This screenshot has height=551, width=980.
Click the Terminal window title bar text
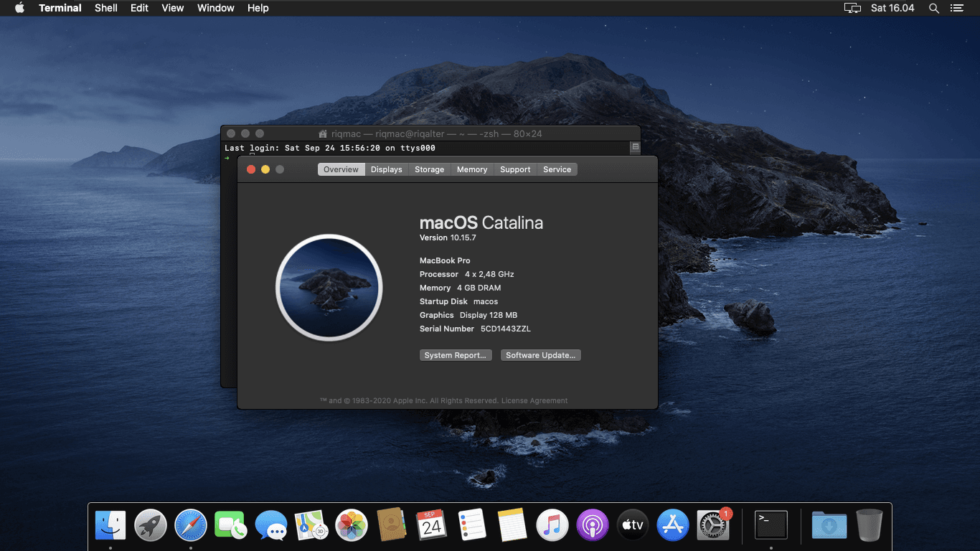tap(437, 133)
